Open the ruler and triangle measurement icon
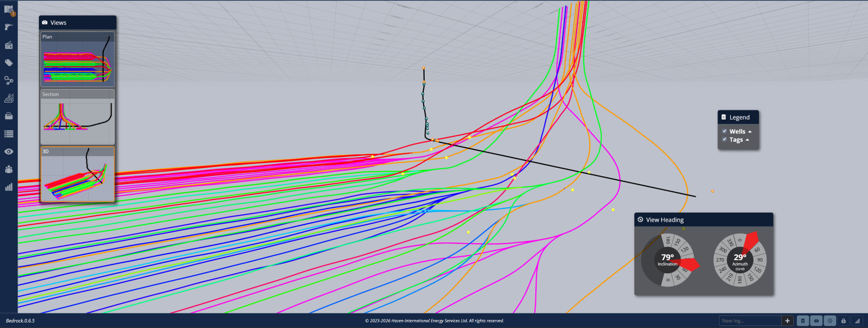Screen dimensions: 868x328 click(x=9, y=98)
